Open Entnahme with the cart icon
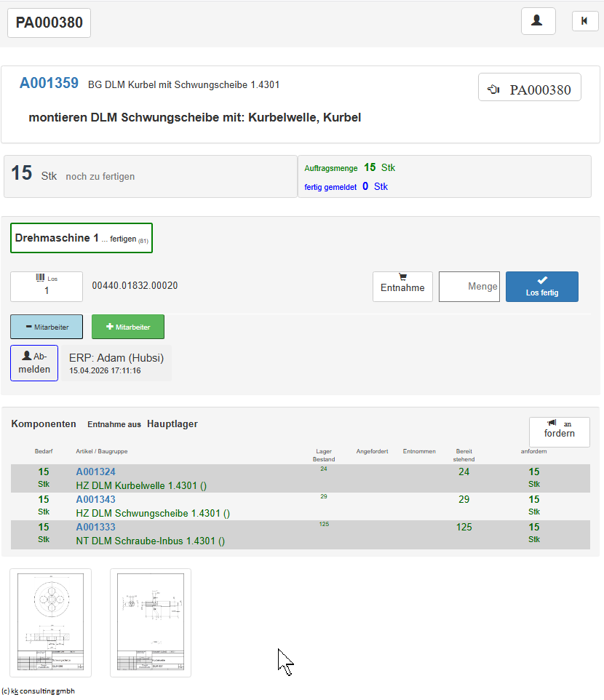Viewport: 604px width, 700px height. 402,287
